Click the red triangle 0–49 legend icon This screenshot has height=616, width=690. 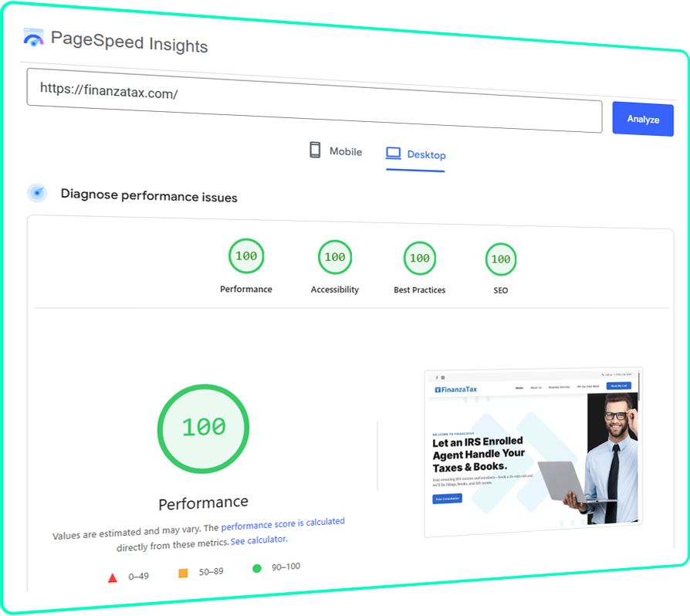coord(113,577)
